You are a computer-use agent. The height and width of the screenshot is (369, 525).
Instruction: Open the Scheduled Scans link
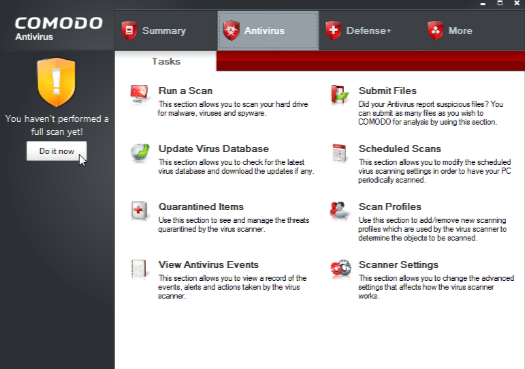(x=400, y=149)
